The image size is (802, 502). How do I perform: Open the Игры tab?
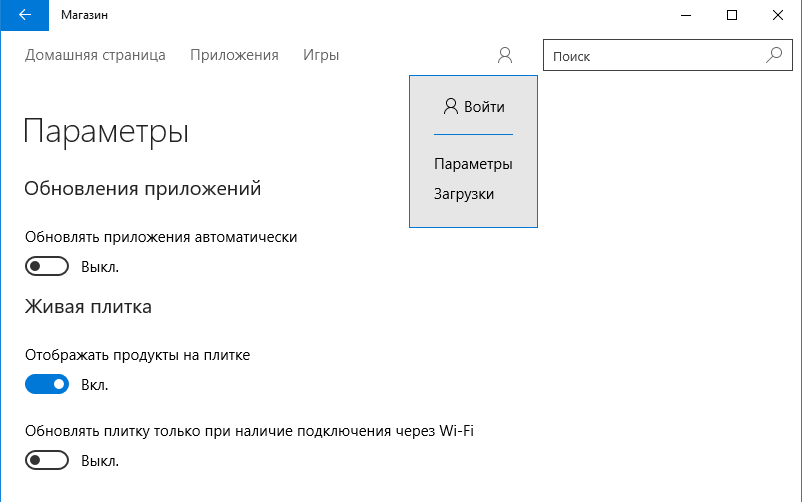pyautogui.click(x=321, y=55)
